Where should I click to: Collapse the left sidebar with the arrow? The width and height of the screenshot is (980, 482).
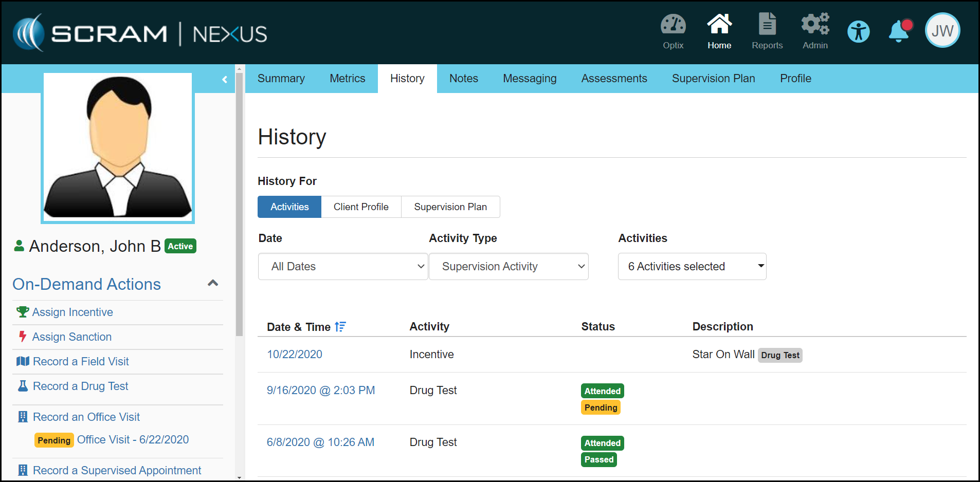click(x=225, y=79)
